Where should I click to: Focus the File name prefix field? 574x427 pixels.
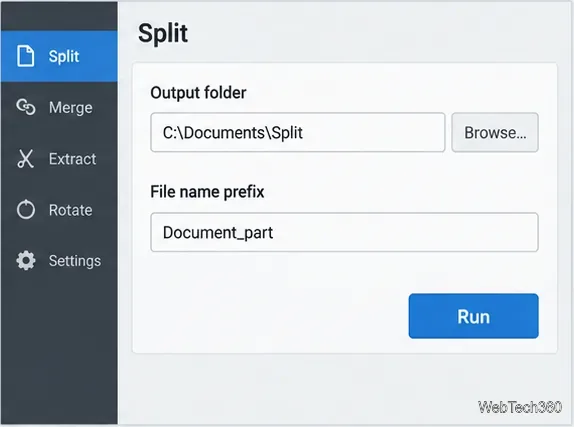(344, 232)
